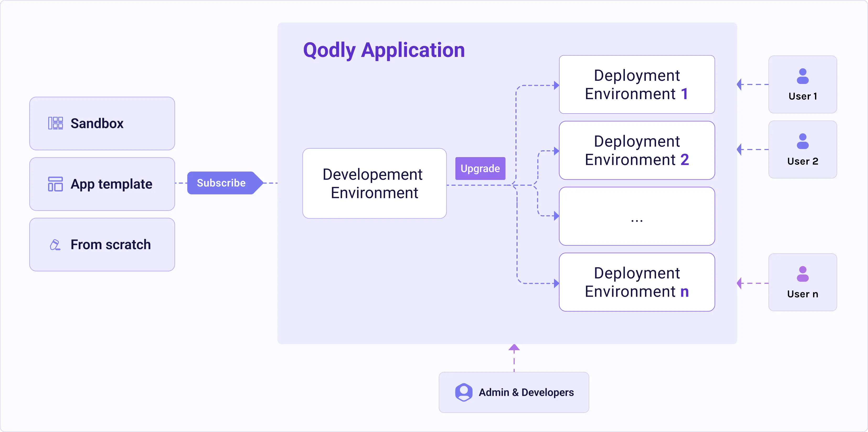The height and width of the screenshot is (432, 868).
Task: Click the User n text label
Action: point(803,294)
